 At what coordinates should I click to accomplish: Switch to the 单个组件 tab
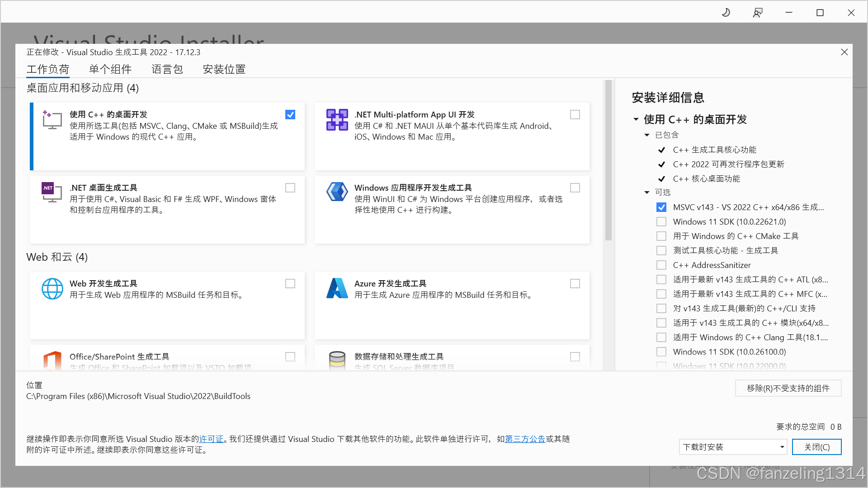tap(110, 69)
